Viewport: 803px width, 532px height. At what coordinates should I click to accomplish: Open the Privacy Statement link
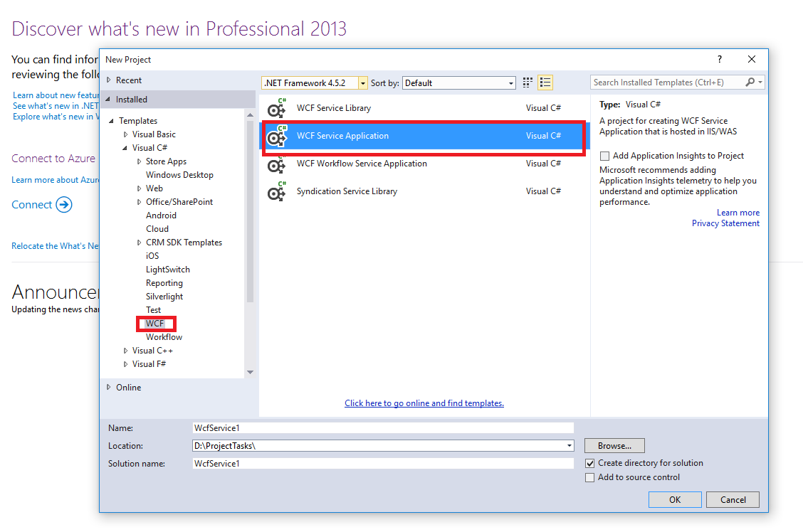coord(725,223)
